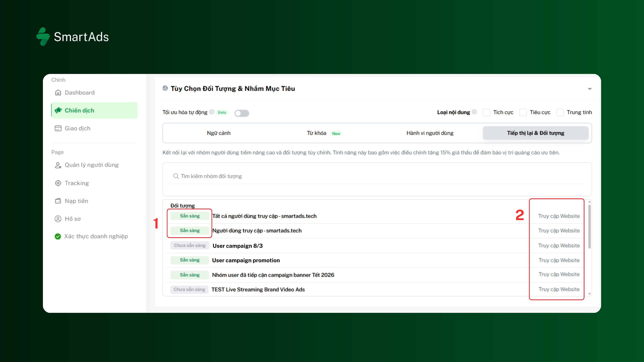644x362 pixels.
Task: Click the scrollbar down arrow of audience list
Action: coord(589,294)
